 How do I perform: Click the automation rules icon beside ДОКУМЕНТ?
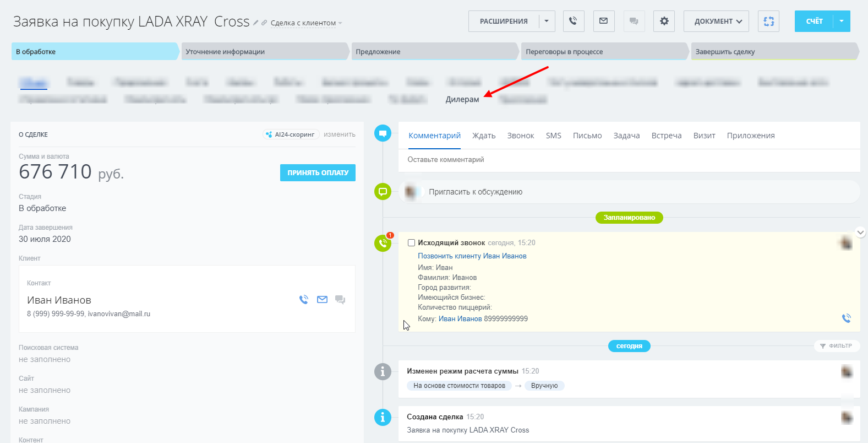click(x=769, y=21)
